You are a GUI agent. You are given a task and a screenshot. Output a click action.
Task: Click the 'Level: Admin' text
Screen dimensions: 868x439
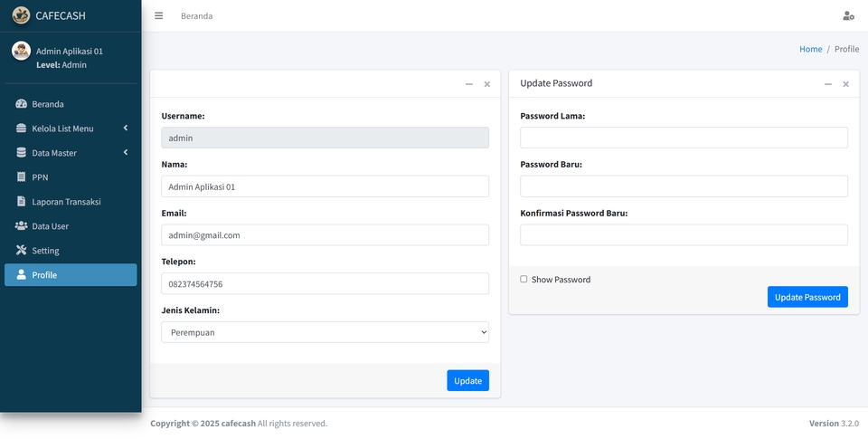[x=61, y=65]
